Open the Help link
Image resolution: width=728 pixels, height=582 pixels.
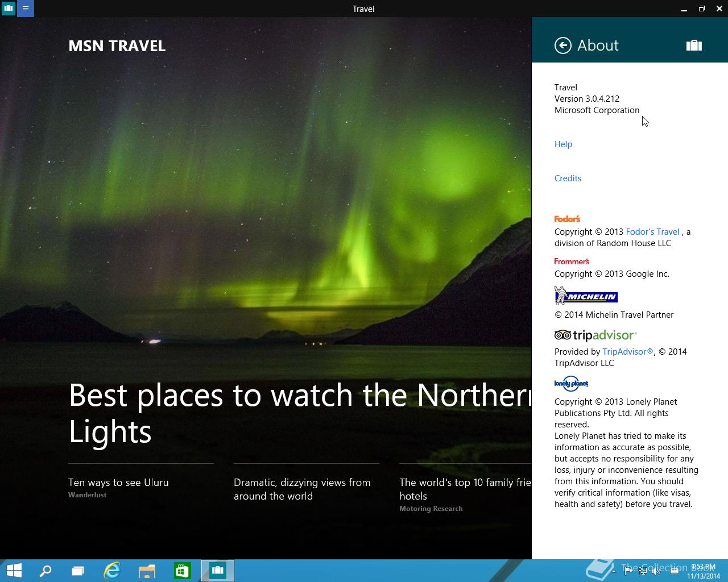[x=563, y=144]
